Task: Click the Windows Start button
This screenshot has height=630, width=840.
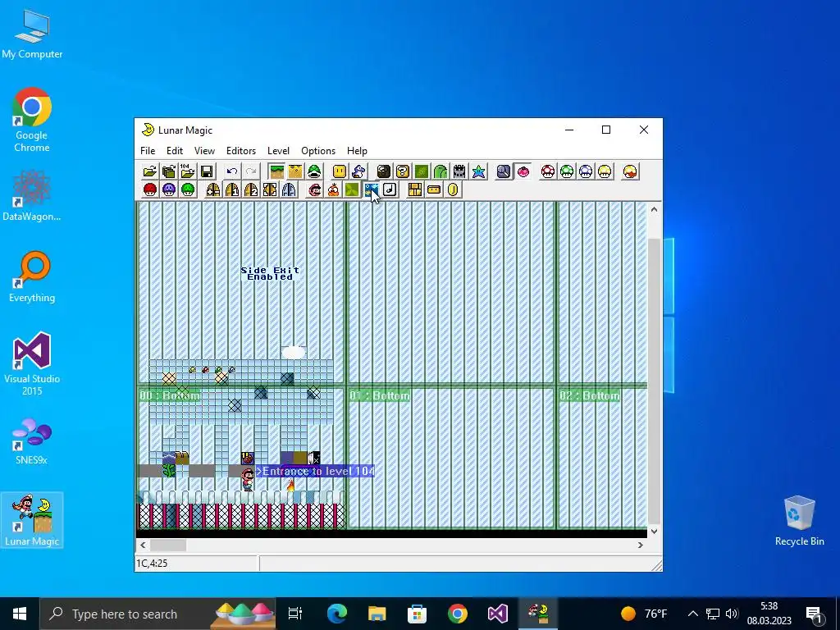Action: [20, 614]
